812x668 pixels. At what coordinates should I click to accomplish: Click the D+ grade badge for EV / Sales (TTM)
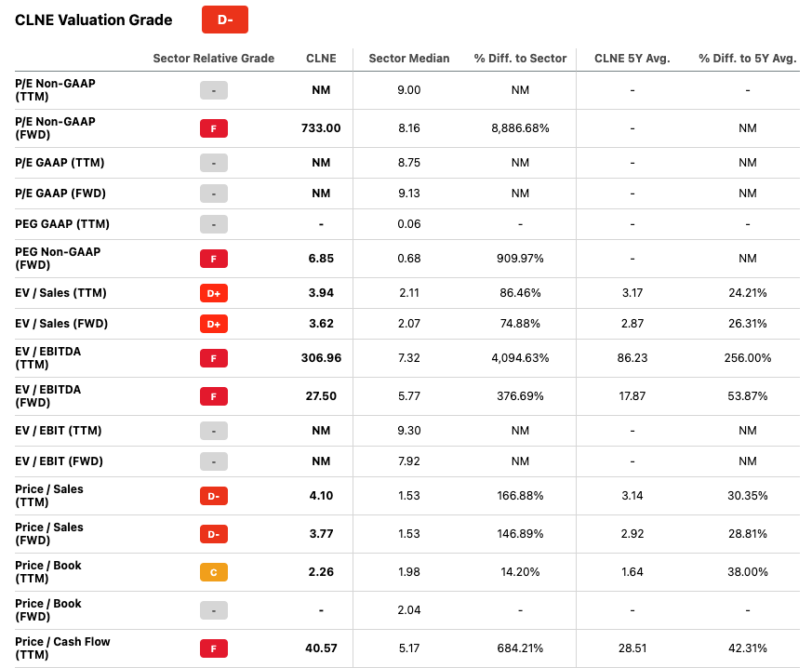tap(213, 293)
